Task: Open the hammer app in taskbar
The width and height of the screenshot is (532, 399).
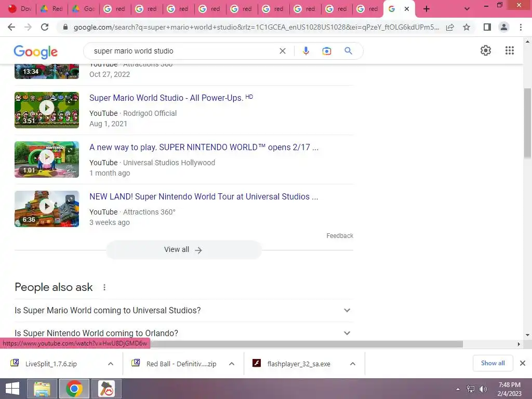Action: tap(107, 389)
